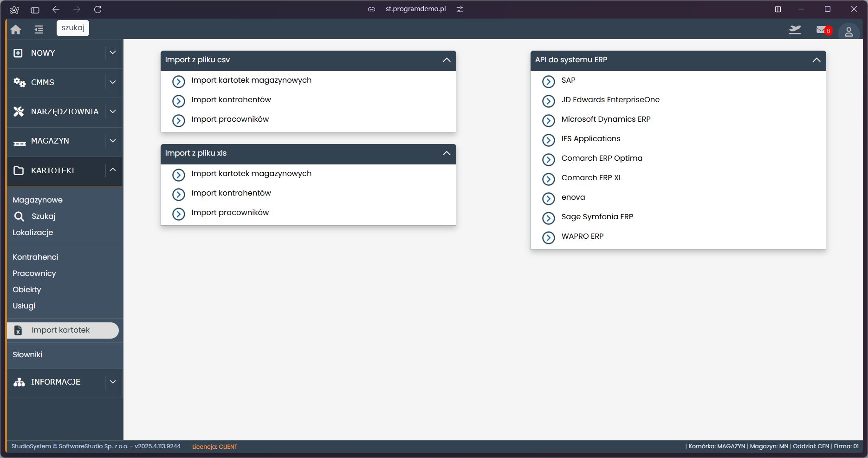Collapse the KARTOTEKI sidebar section

click(x=112, y=170)
